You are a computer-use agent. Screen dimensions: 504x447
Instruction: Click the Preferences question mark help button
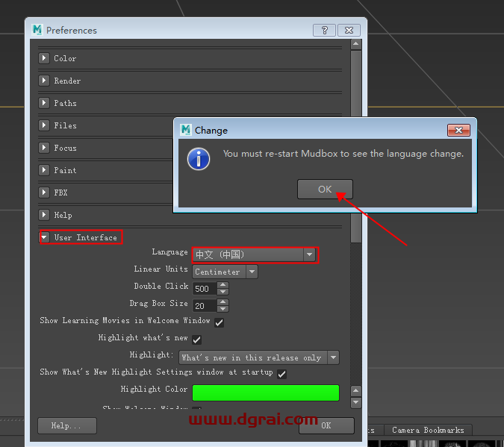324,30
